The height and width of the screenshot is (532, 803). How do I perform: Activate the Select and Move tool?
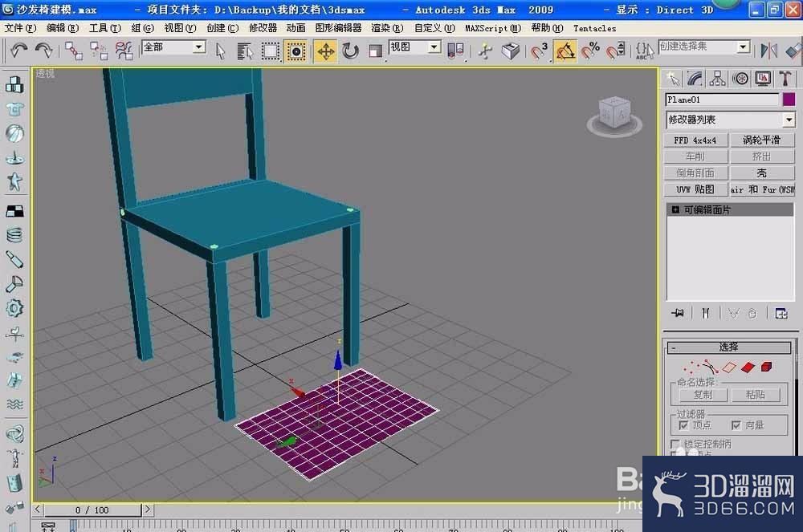pos(326,51)
